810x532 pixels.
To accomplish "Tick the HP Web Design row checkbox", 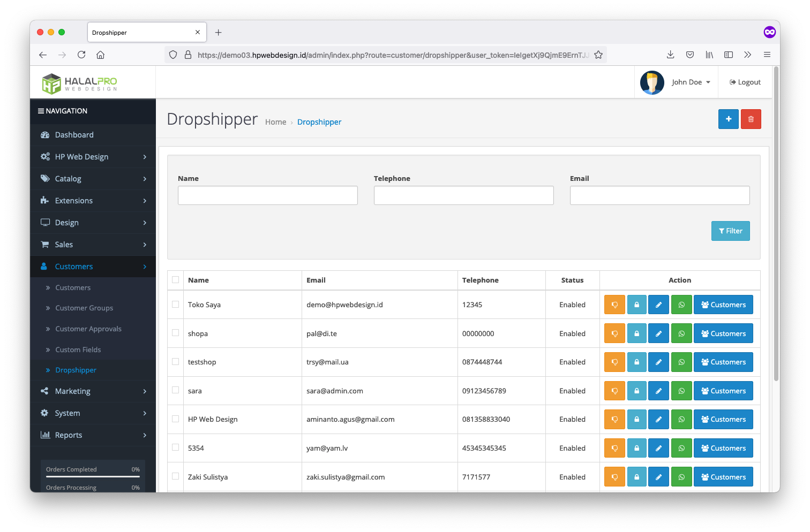I will point(175,419).
